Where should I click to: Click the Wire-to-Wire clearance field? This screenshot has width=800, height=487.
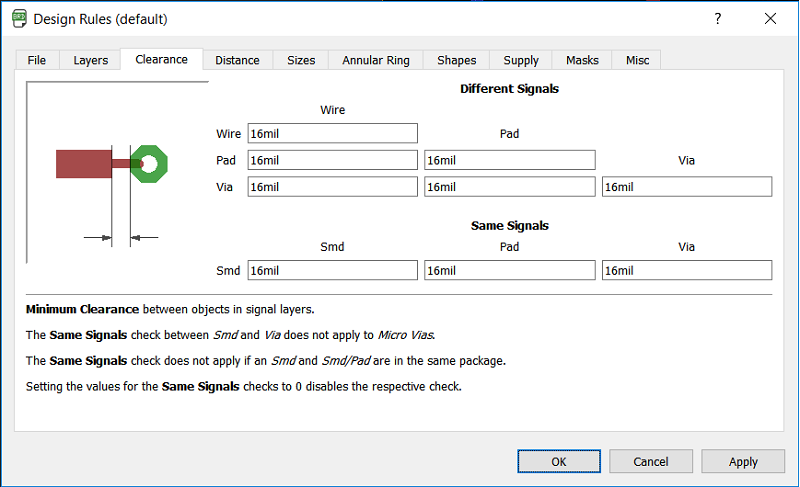(332, 133)
